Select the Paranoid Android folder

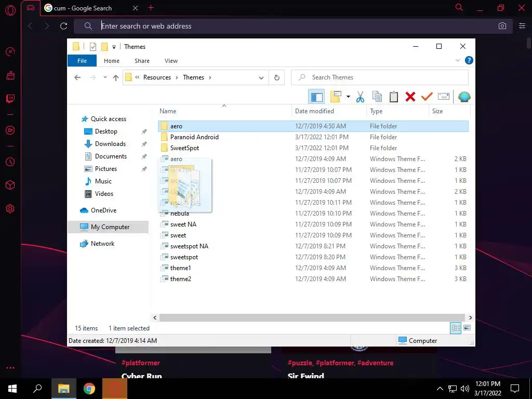coord(194,137)
